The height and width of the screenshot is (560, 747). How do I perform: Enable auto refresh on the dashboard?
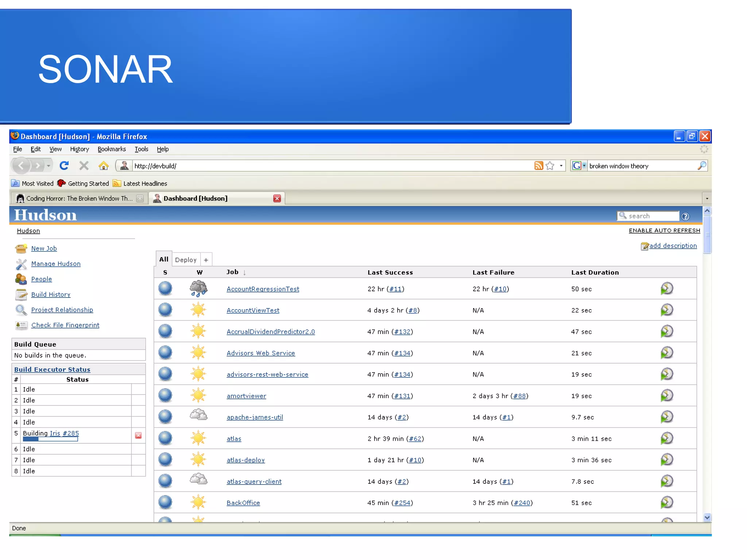pos(664,230)
